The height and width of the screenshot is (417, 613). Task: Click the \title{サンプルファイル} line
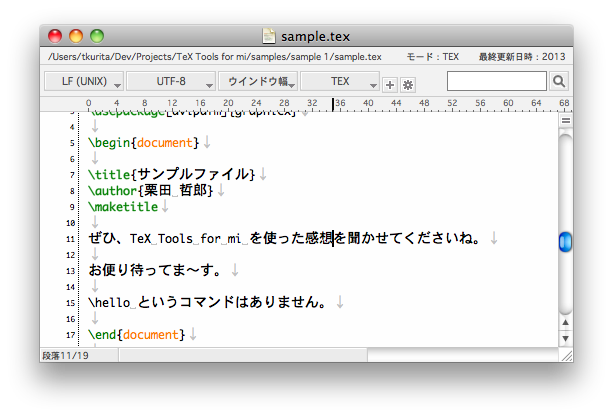pyautogui.click(x=172, y=174)
